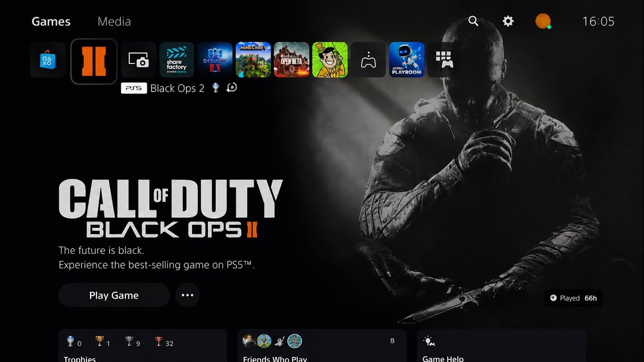Launch Share Factory Studio

[177, 60]
